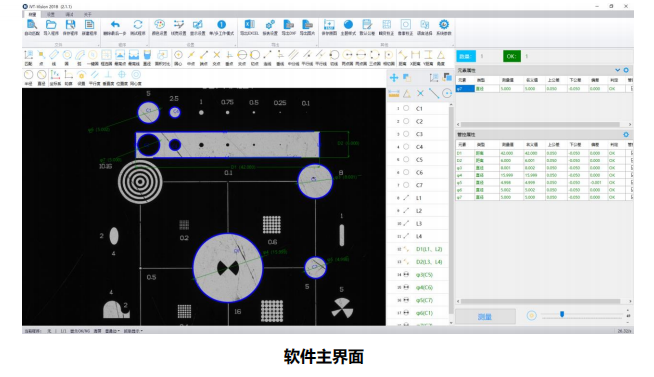
Task: Collapse element properties panel with chevron
Action: [x=617, y=70]
